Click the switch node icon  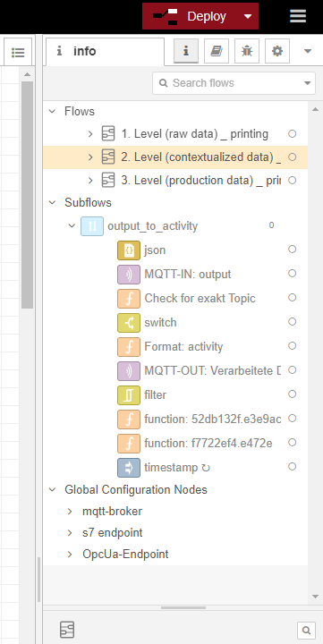pyautogui.click(x=129, y=323)
